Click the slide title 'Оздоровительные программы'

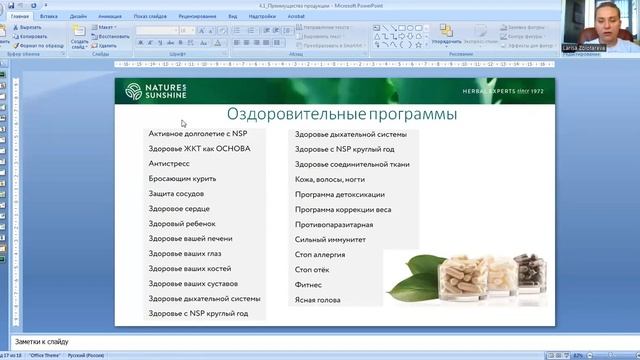pos(342,114)
